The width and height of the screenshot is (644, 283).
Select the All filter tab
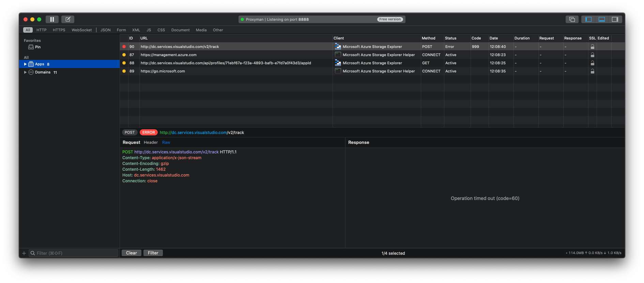point(28,30)
